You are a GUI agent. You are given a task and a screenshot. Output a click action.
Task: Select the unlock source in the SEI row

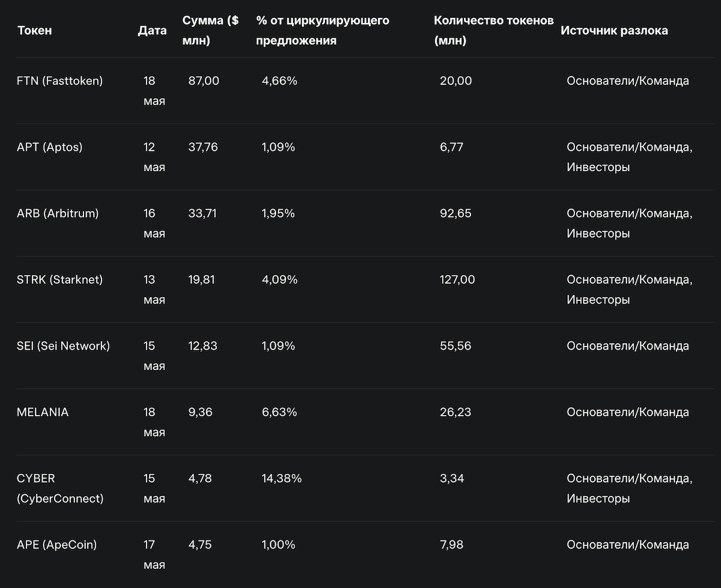coord(628,345)
